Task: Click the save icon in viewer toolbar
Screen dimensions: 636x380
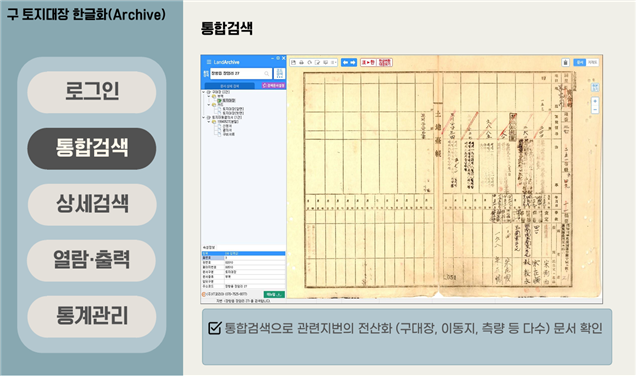Action: [x=294, y=62]
